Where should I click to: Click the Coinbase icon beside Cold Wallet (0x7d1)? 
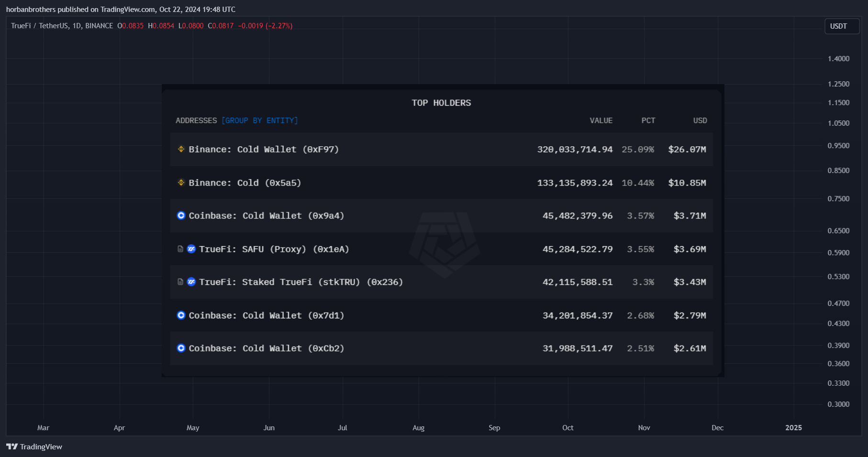(x=181, y=316)
